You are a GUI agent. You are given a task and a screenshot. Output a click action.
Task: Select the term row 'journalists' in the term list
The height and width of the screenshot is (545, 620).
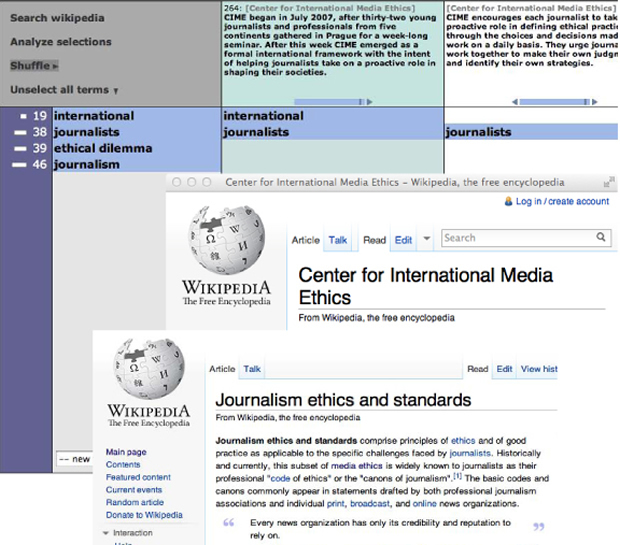(x=137, y=132)
